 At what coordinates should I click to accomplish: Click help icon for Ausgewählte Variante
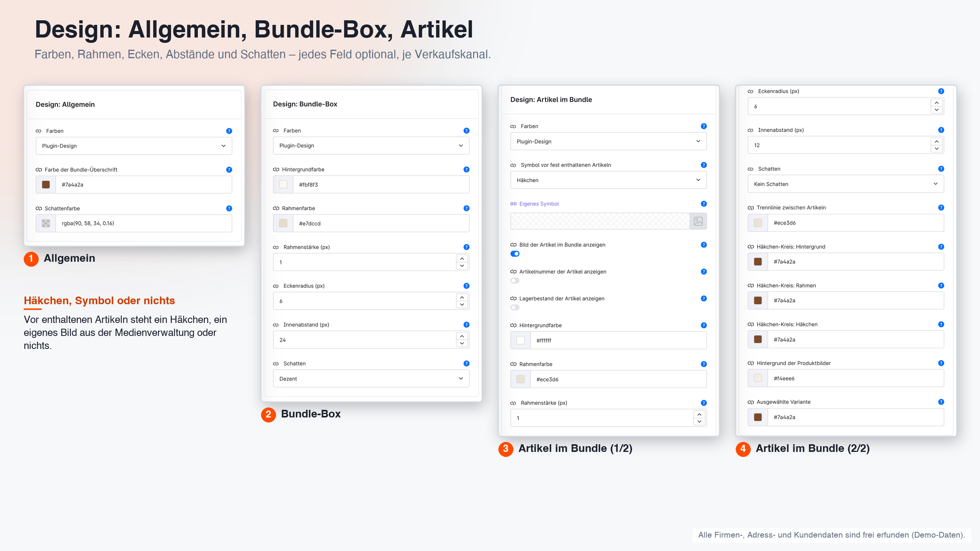[941, 402]
